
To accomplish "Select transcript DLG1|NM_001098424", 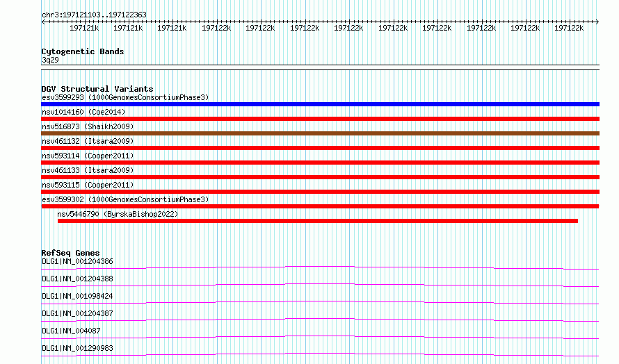I will pos(77,296).
